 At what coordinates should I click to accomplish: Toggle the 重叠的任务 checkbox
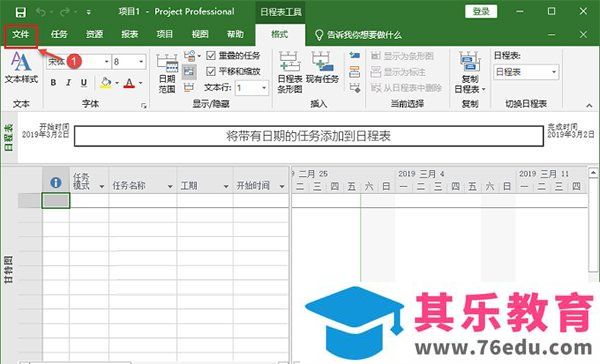tap(211, 55)
